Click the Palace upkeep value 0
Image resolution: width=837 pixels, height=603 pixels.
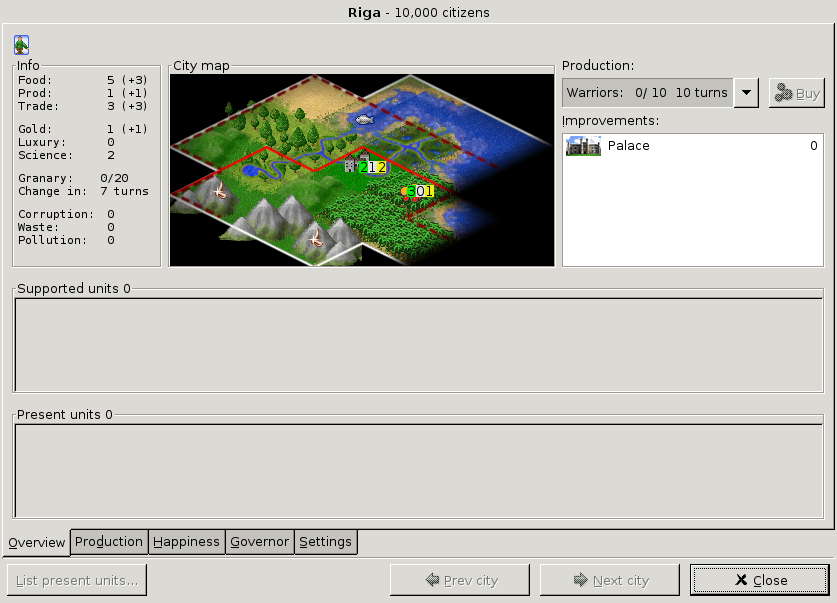(814, 146)
